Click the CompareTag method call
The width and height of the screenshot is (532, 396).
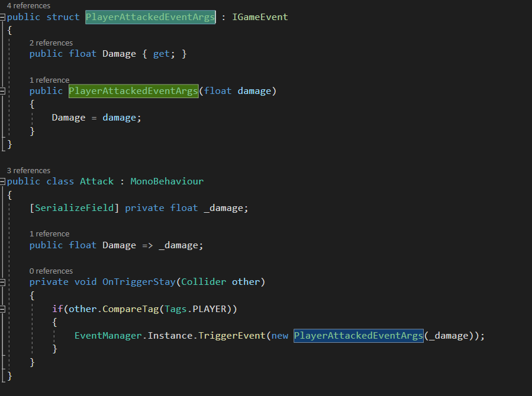click(131, 309)
